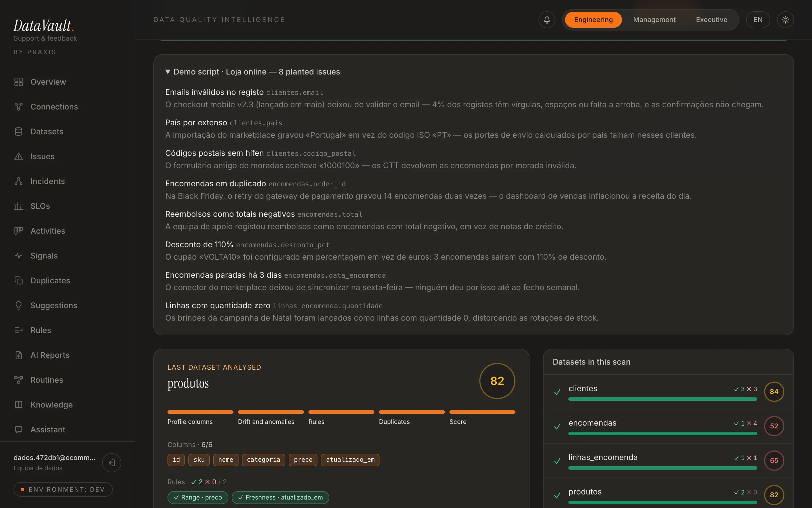
Task: Click the Datasets database icon
Action: pyautogui.click(x=18, y=131)
